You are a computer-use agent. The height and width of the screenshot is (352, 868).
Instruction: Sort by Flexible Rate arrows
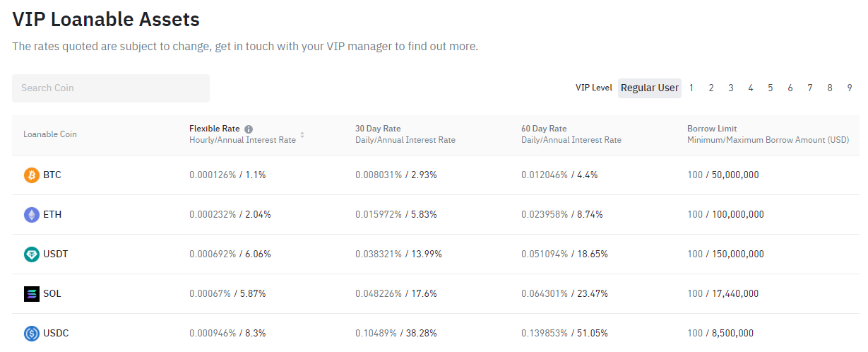click(x=302, y=134)
